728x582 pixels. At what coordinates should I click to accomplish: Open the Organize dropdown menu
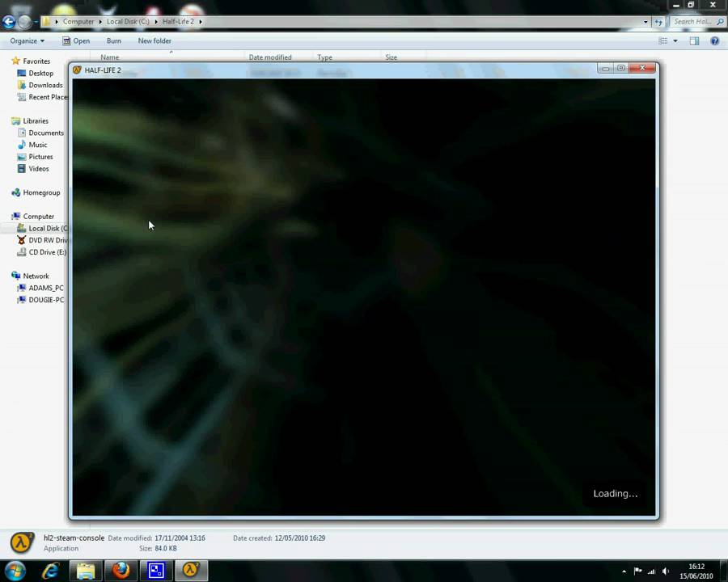point(28,41)
